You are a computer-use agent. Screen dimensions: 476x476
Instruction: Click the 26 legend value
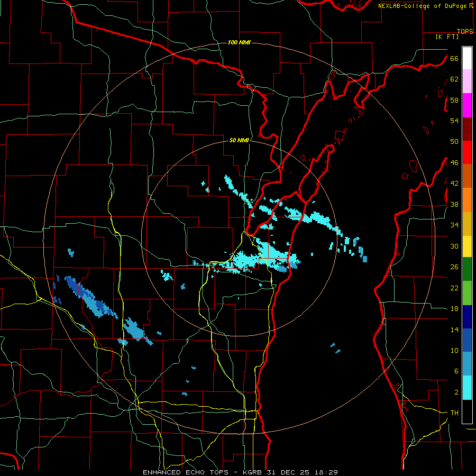click(454, 267)
